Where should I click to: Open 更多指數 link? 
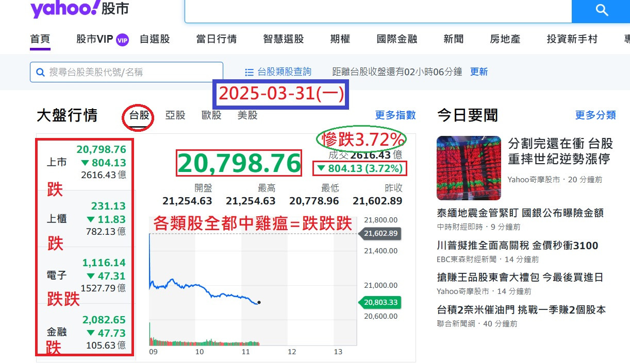click(x=395, y=115)
